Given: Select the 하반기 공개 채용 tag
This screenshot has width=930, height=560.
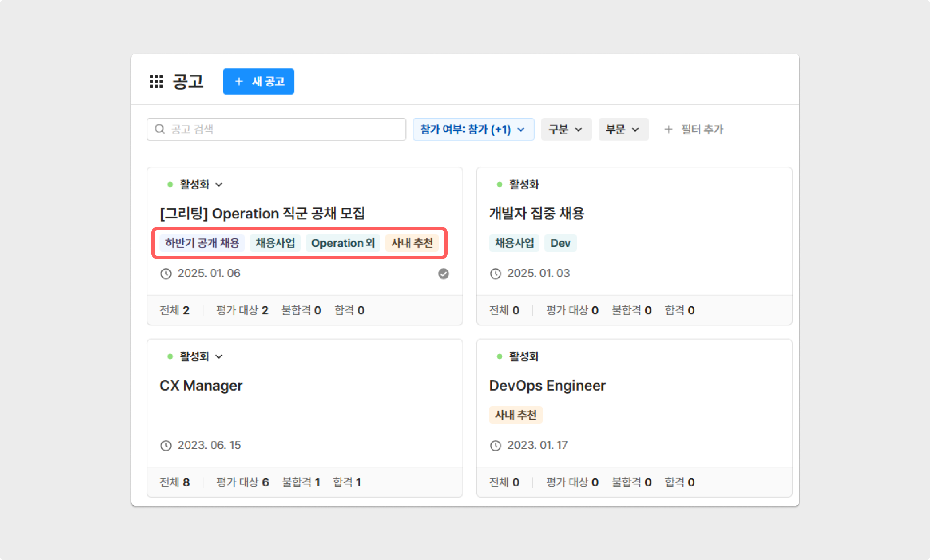Looking at the screenshot, I should (x=202, y=243).
